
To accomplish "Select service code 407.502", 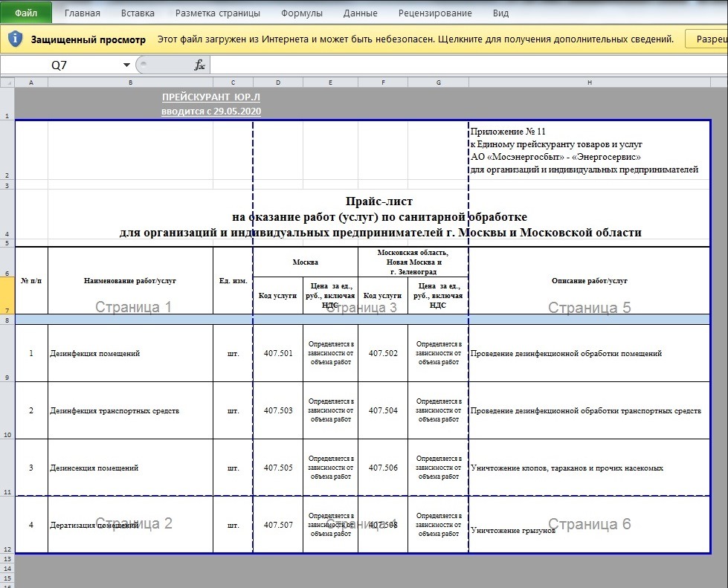I will [383, 353].
